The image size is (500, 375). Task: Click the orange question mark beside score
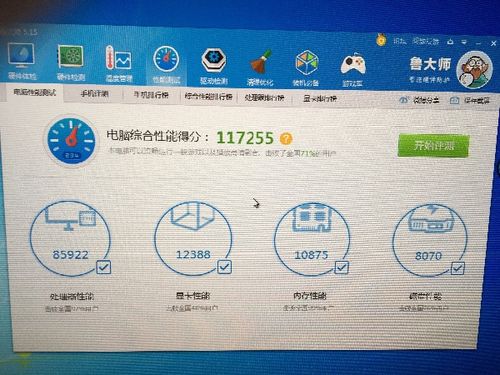[x=286, y=138]
